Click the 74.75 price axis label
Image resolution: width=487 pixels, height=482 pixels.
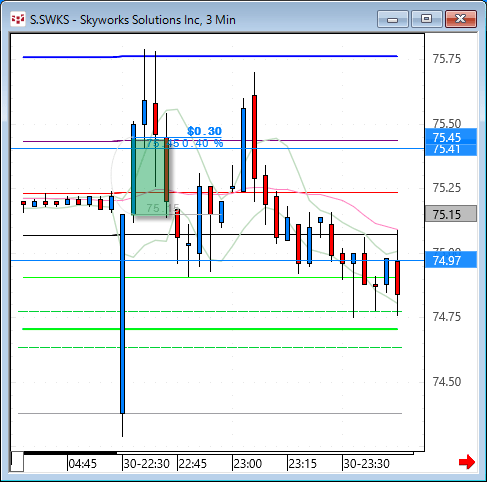(x=447, y=317)
